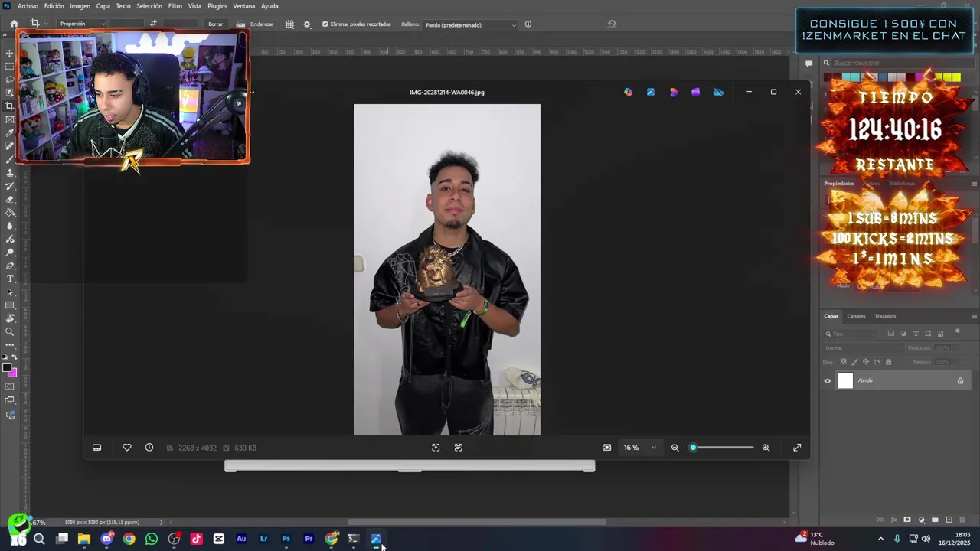Select the Zoom tool in Photoshop toolbar
This screenshot has height=551, width=980.
(x=10, y=331)
